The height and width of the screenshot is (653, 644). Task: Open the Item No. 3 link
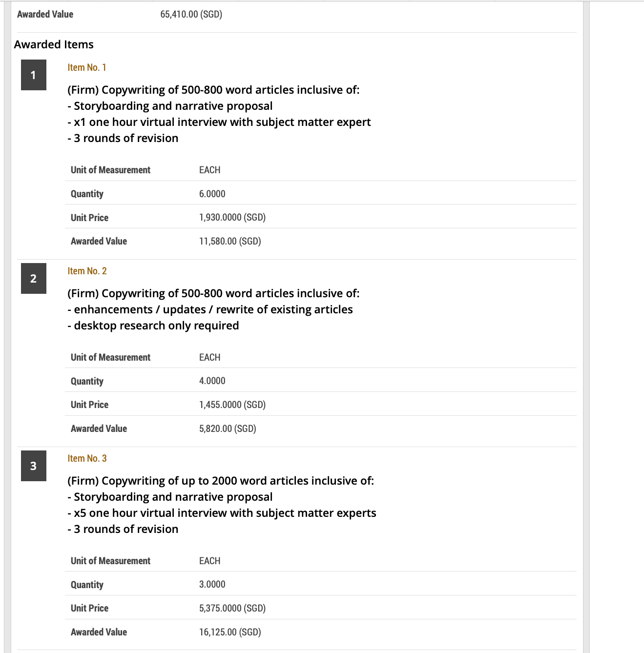tap(87, 458)
